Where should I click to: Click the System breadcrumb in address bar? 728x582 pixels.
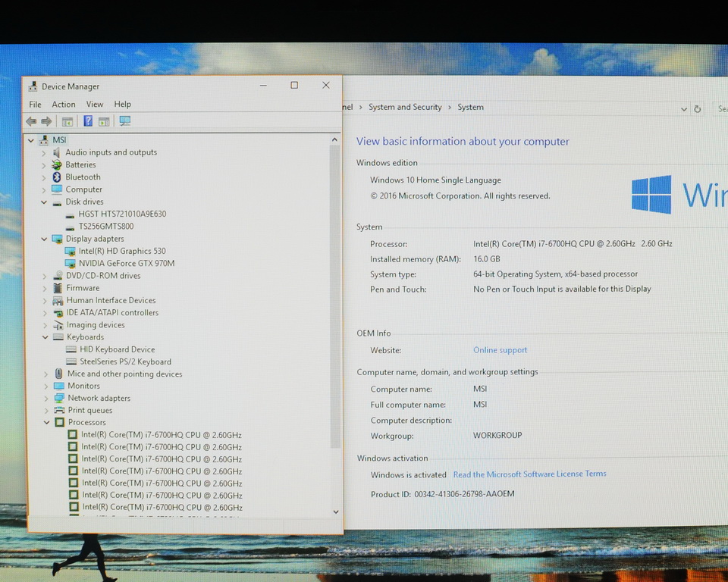(470, 107)
